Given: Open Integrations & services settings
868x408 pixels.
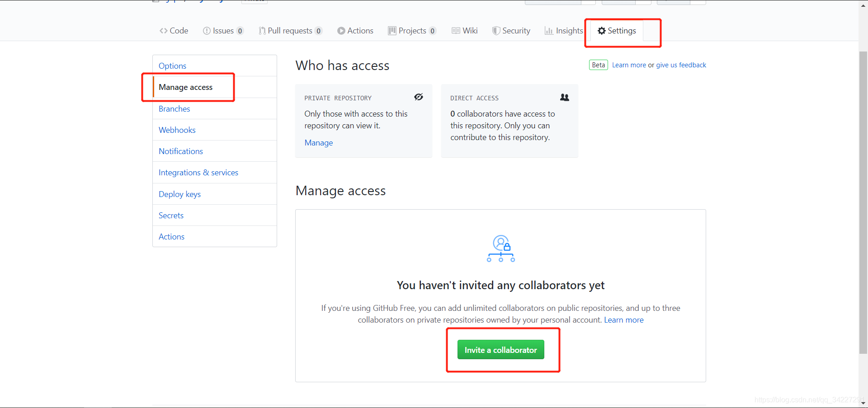Looking at the screenshot, I should (215, 173).
